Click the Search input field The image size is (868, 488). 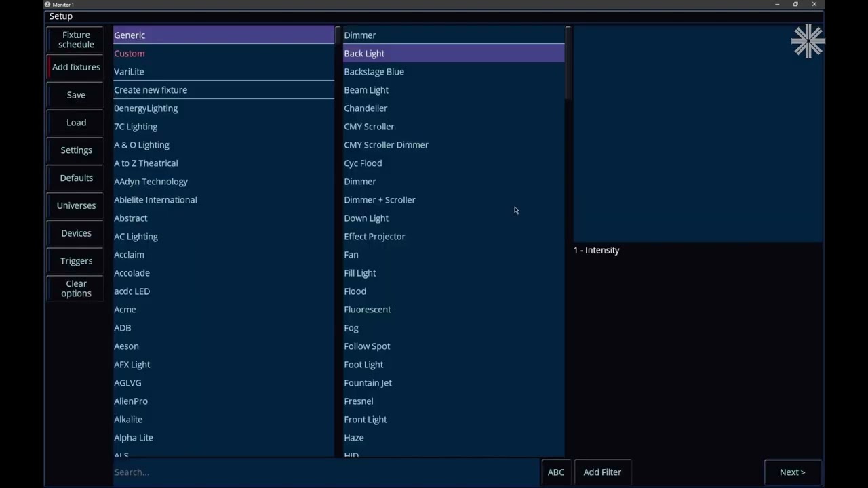point(325,472)
